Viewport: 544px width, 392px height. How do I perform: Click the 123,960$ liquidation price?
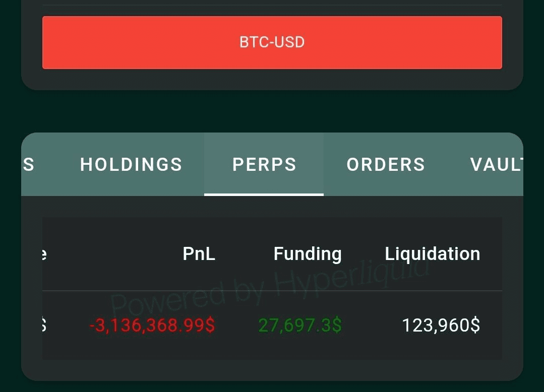(441, 325)
